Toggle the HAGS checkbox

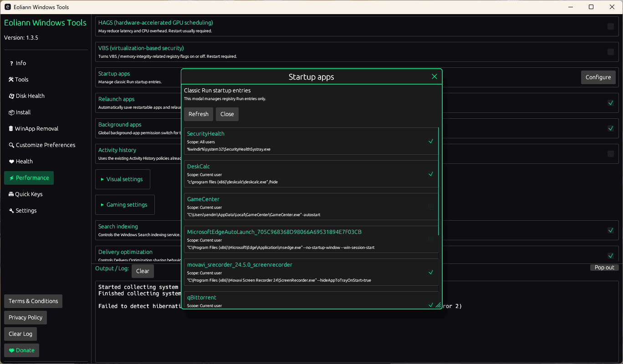pos(611,26)
